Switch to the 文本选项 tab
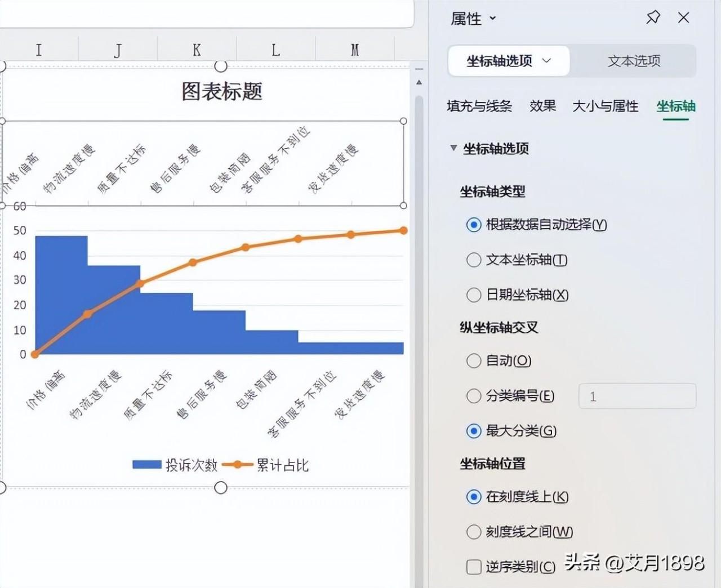721x588 pixels. 634,61
